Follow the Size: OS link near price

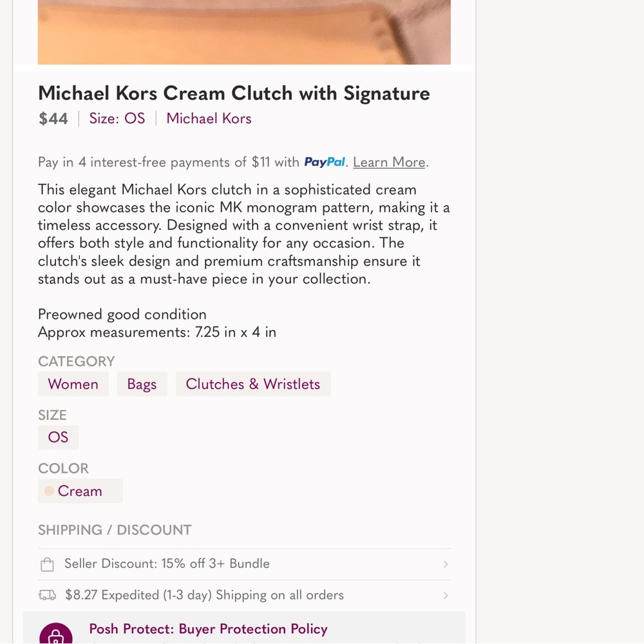[x=117, y=118]
